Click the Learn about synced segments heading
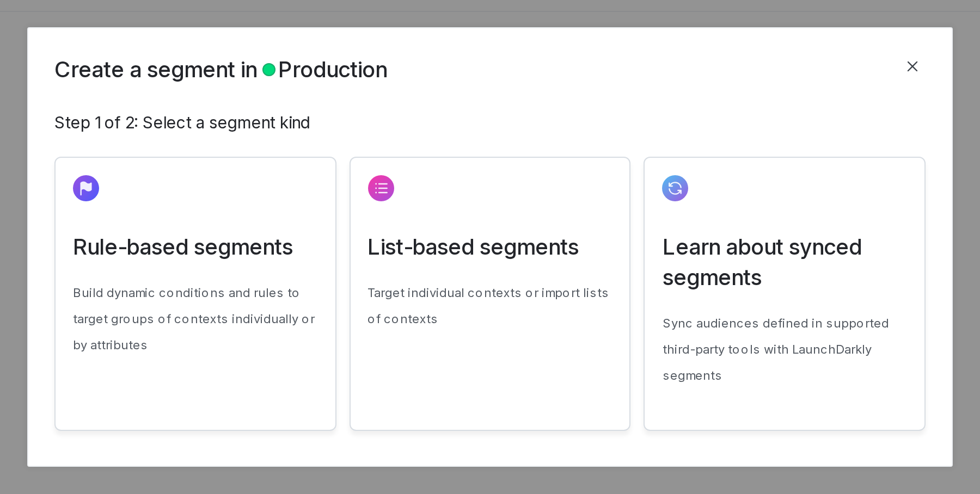 (x=762, y=262)
